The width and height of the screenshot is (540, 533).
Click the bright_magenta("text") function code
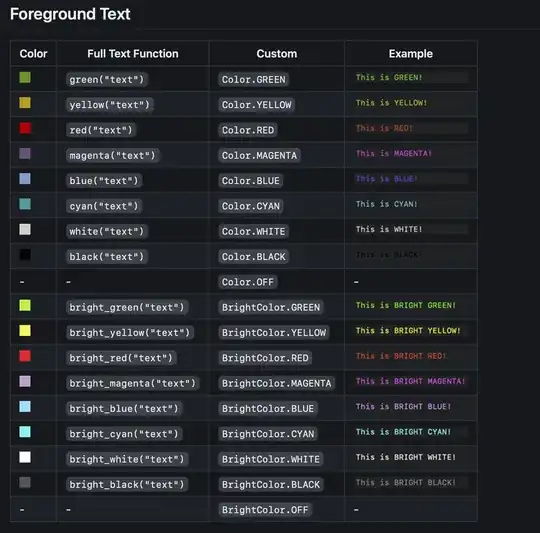[133, 383]
